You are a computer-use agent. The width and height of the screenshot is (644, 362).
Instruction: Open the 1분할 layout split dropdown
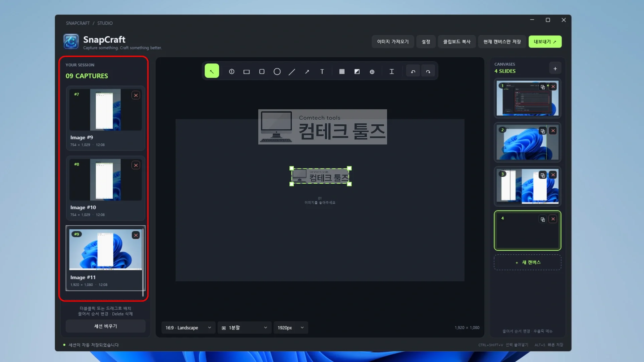(245, 327)
